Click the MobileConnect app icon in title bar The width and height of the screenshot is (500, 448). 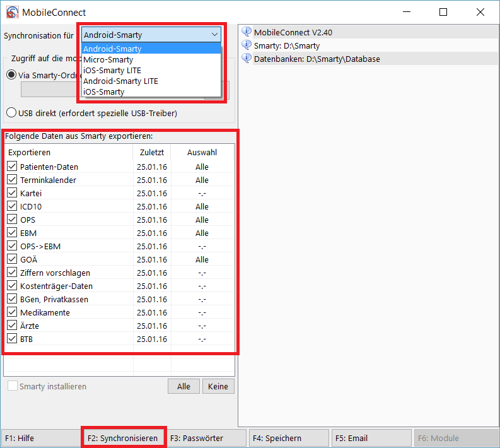pyautogui.click(x=12, y=13)
